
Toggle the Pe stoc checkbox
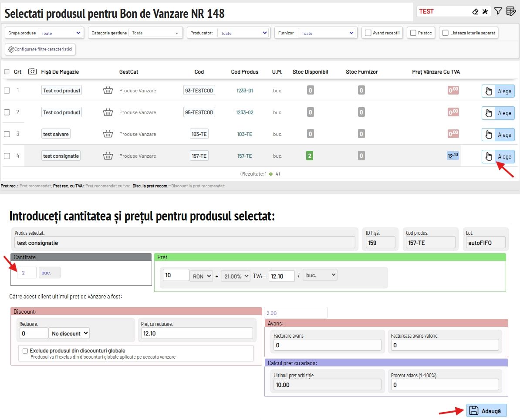pyautogui.click(x=413, y=33)
